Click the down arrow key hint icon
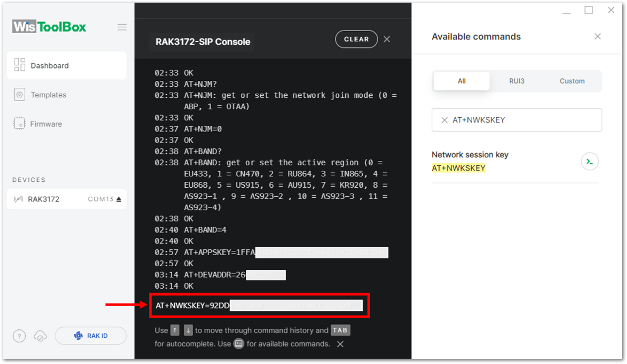 click(x=188, y=330)
